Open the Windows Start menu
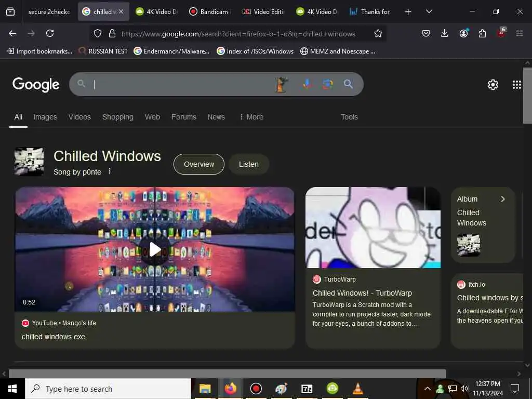 (12, 389)
